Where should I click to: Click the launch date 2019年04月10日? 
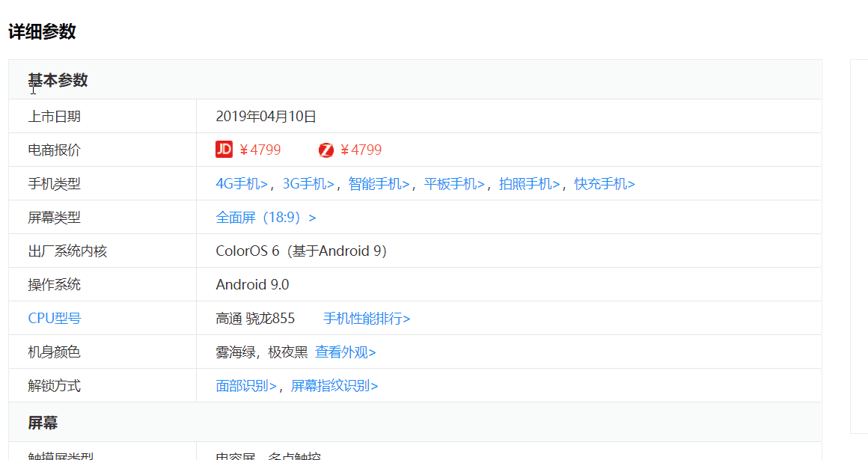(266, 116)
